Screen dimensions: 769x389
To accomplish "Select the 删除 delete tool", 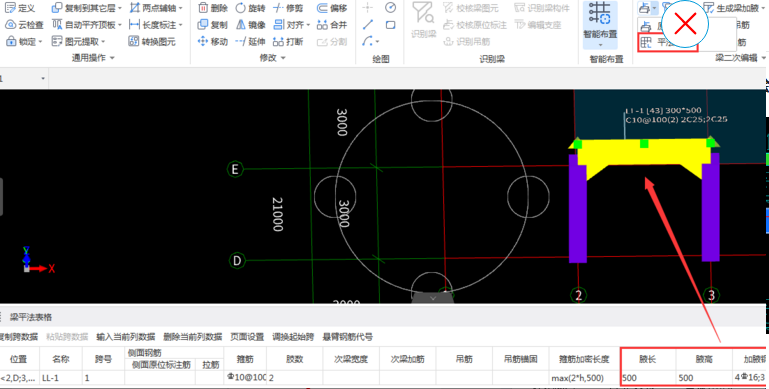I will pos(213,8).
